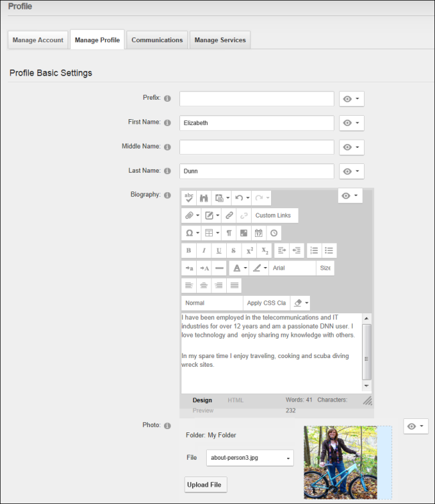Insert a table using the table icon
Screen dimensions: 435x504
(209, 233)
